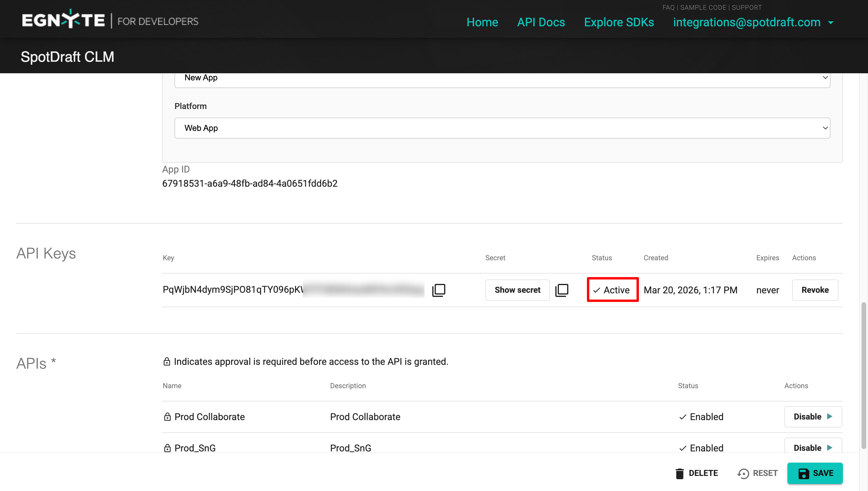Click the trash icon to delete the app
Screen dimensions: 868x491
[x=680, y=474]
